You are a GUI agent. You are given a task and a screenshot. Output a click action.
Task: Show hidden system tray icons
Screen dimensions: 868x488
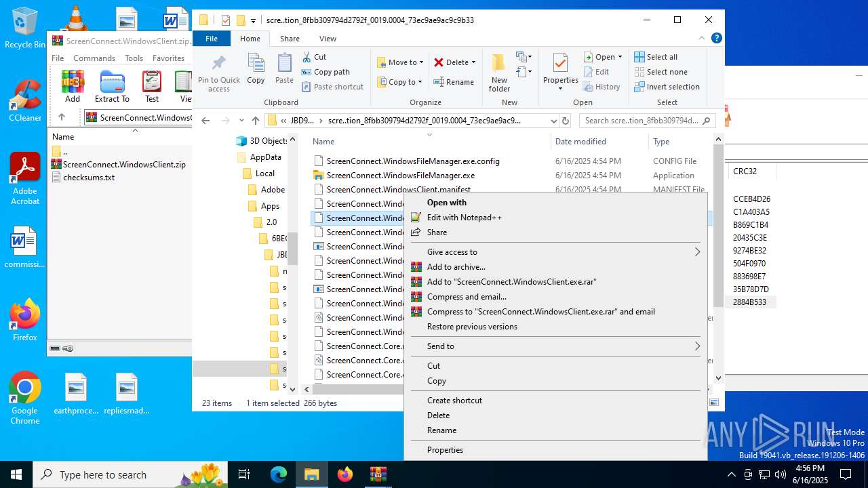click(x=731, y=474)
